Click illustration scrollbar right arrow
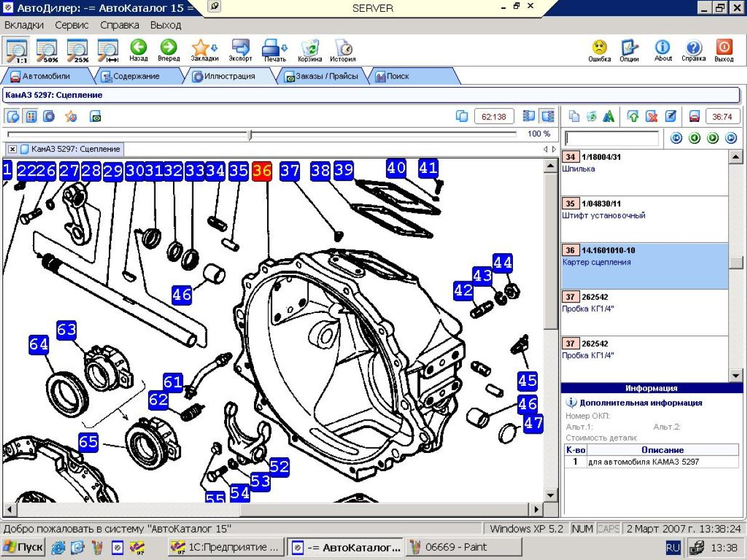 tap(537, 510)
